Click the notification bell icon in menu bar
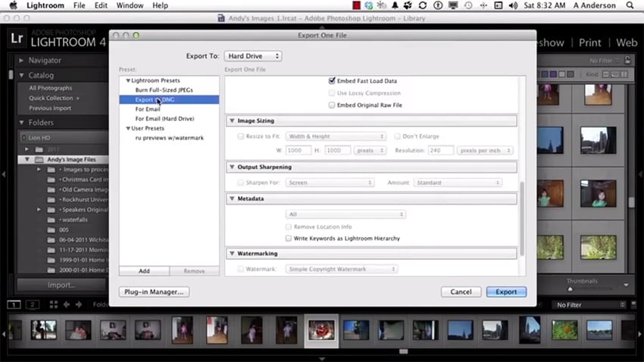The image size is (644, 362). 395,5
